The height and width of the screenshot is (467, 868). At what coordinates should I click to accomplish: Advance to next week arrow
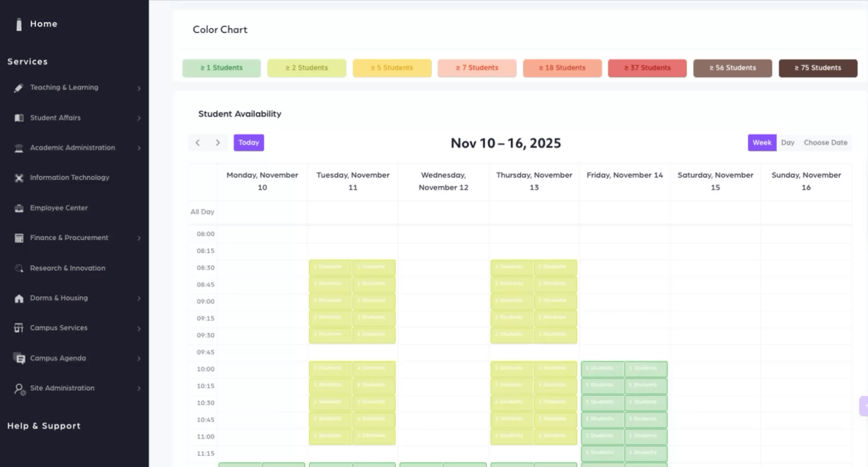coord(218,143)
